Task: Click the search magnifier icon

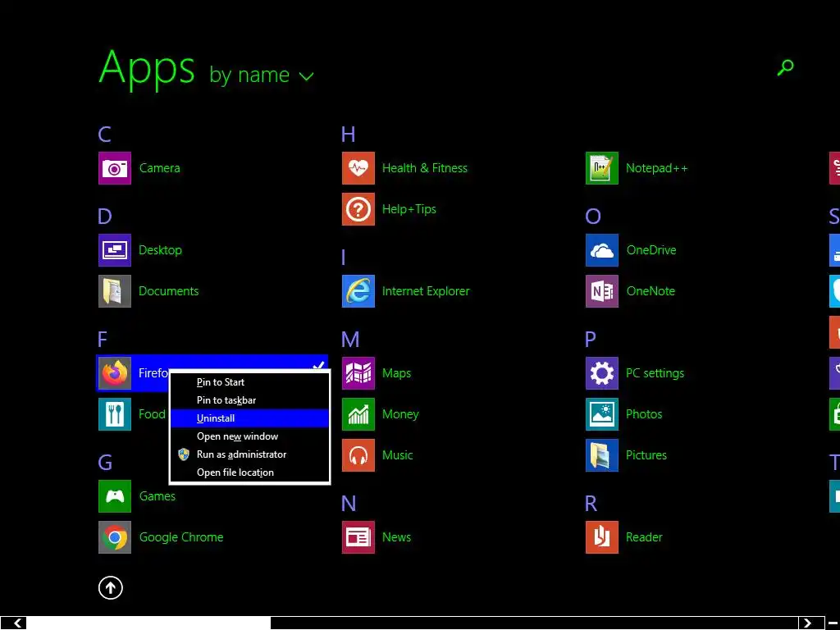Action: click(x=785, y=67)
